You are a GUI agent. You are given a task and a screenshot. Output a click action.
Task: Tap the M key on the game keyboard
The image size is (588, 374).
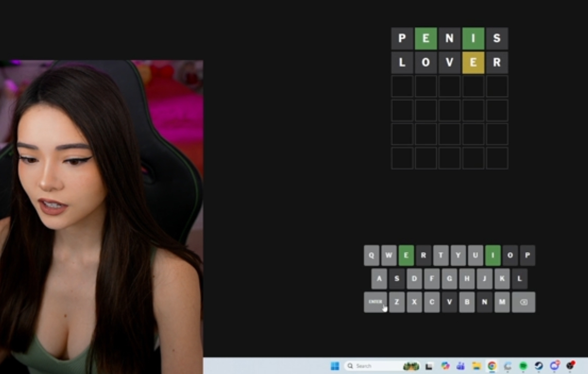tap(502, 302)
